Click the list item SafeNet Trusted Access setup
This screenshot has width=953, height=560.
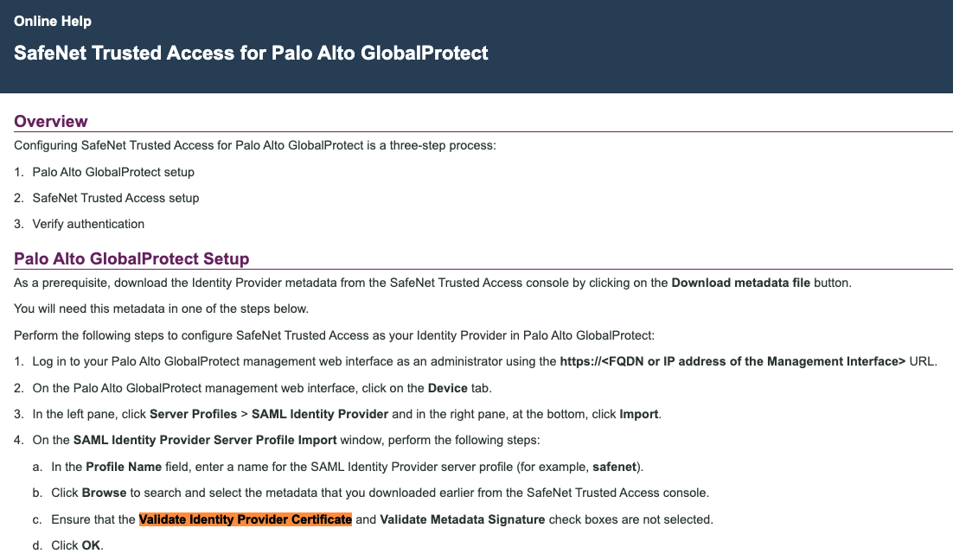116,198
